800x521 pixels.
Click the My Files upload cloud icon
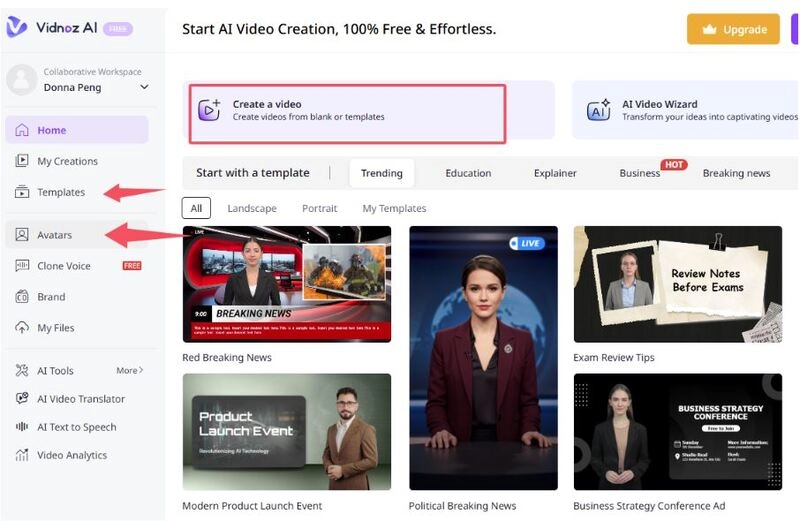tap(22, 328)
